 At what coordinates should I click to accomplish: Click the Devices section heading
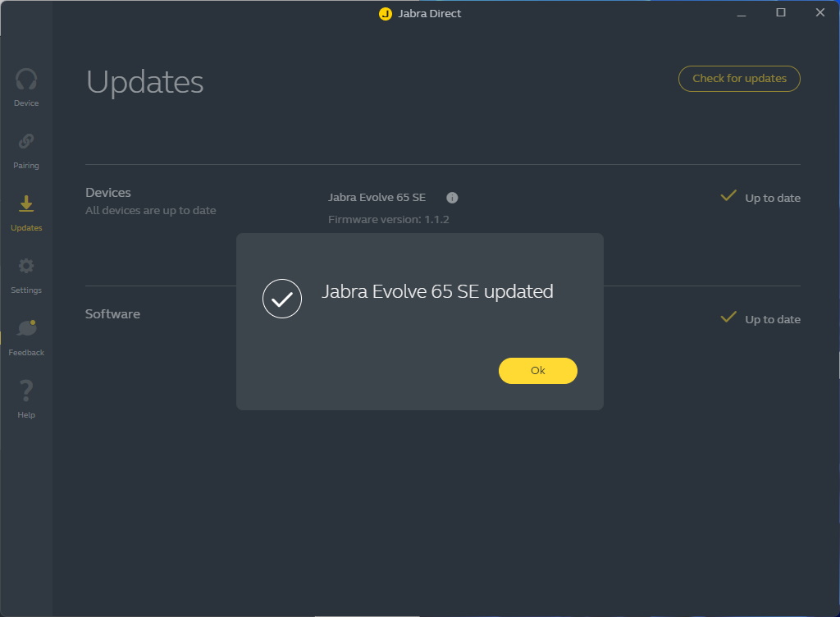coord(108,193)
